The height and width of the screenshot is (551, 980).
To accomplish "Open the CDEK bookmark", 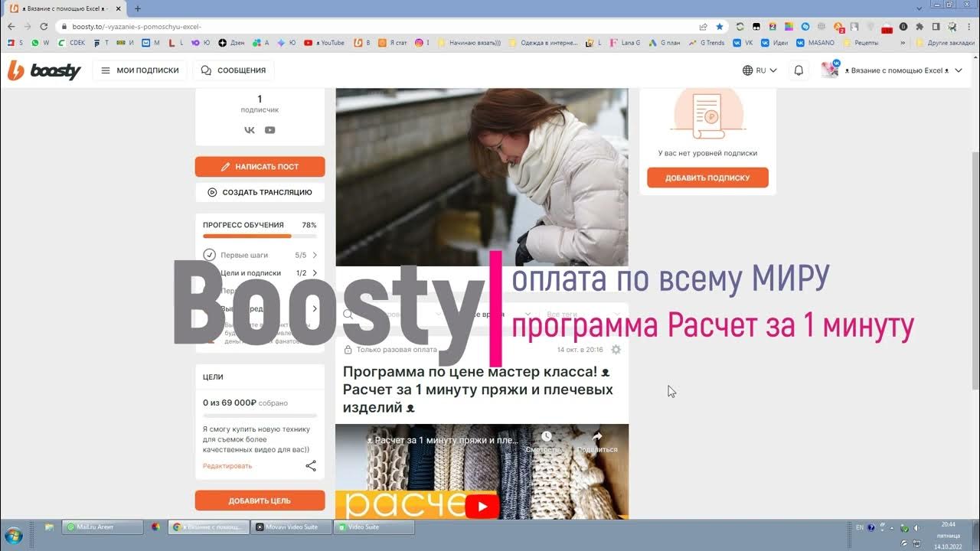I will (x=70, y=43).
